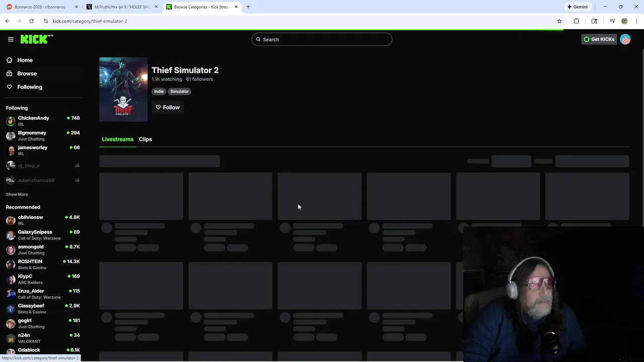Open offline Adamchance99 channel
Viewport: 644px width, 362px height.
pyautogui.click(x=43, y=180)
